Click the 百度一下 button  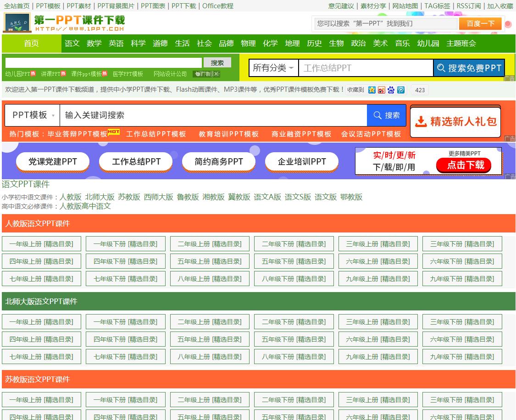[x=480, y=23]
